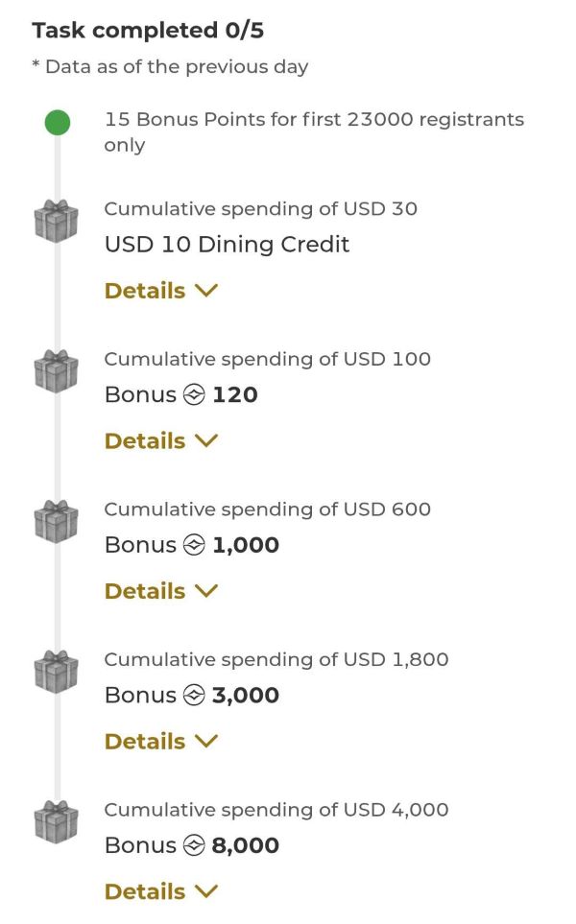Click the Task completed 0/5 heading
The height and width of the screenshot is (924, 576).
(148, 31)
